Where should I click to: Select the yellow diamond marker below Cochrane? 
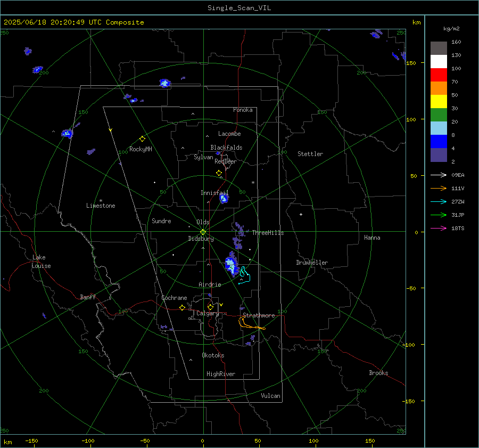[x=182, y=307]
